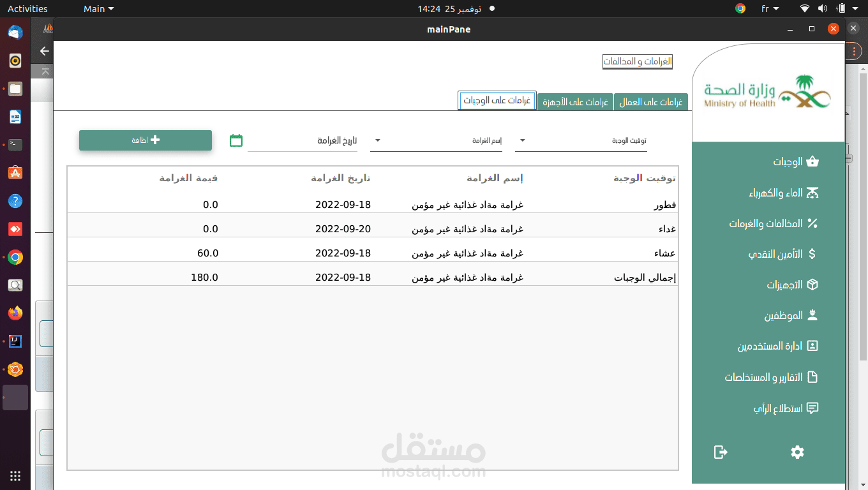Sort by قيمة الغرامة column header
Viewport: 868px width, 490px height.
189,179
